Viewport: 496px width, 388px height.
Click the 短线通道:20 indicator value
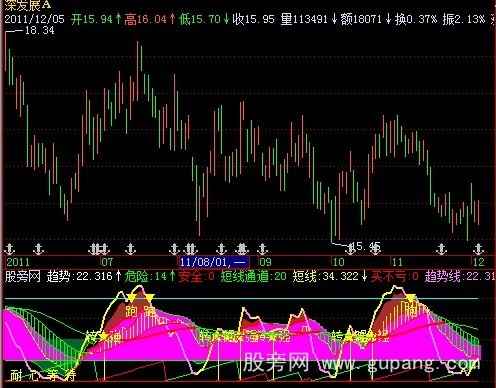pos(253,276)
